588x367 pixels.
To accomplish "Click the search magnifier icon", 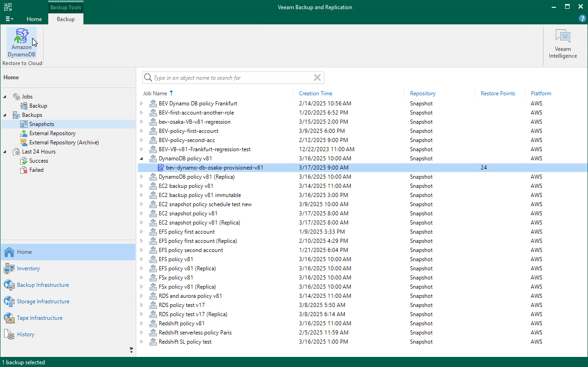I will [x=148, y=78].
